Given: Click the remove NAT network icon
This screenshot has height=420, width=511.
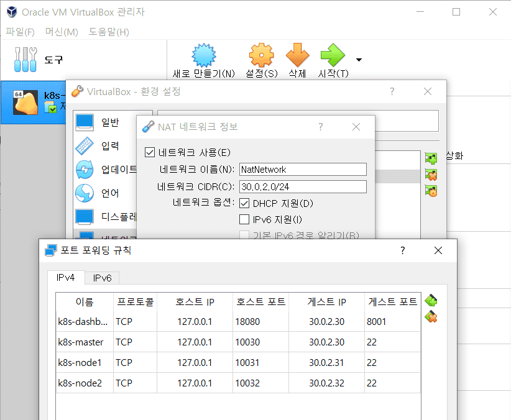Looking at the screenshot, I should (x=431, y=175).
